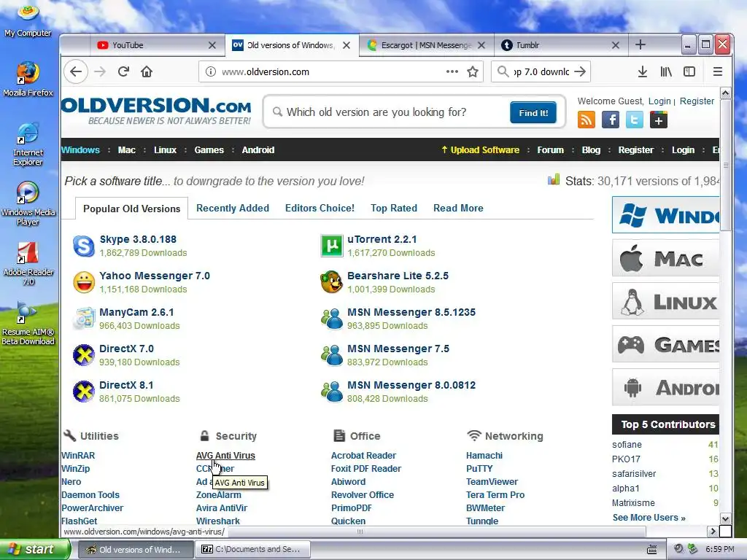Click the Firefox search box text
The width and height of the screenshot is (747, 560).
point(541,71)
